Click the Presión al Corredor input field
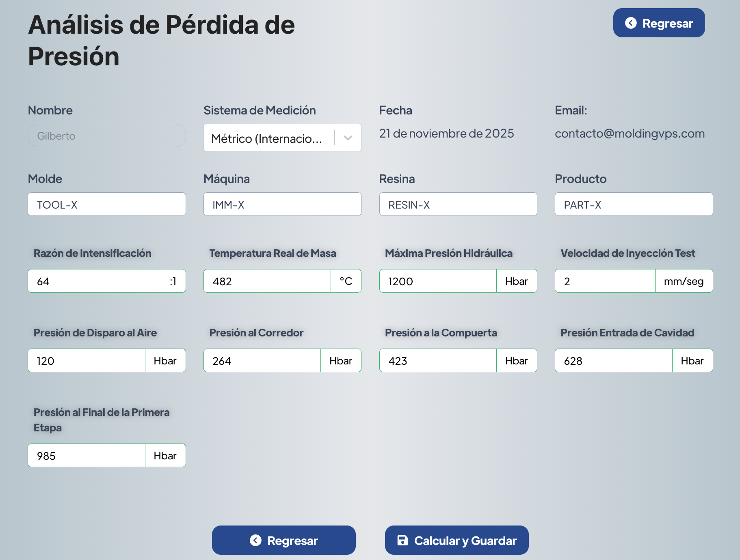 (x=262, y=361)
